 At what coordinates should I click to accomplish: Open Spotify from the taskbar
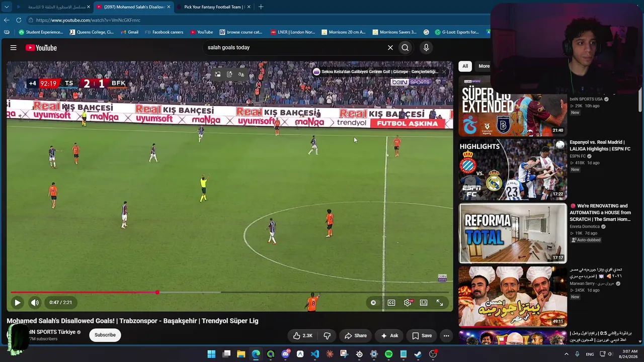pos(388,354)
